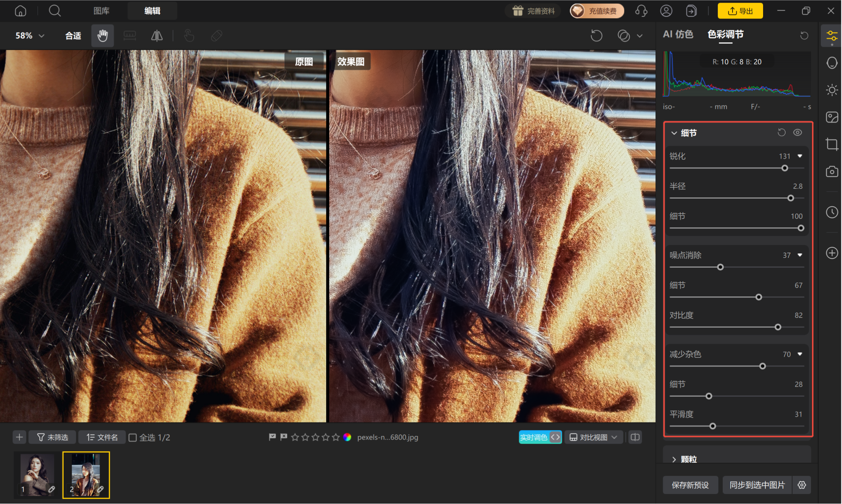Select the crop tool in sidebar

[832, 144]
